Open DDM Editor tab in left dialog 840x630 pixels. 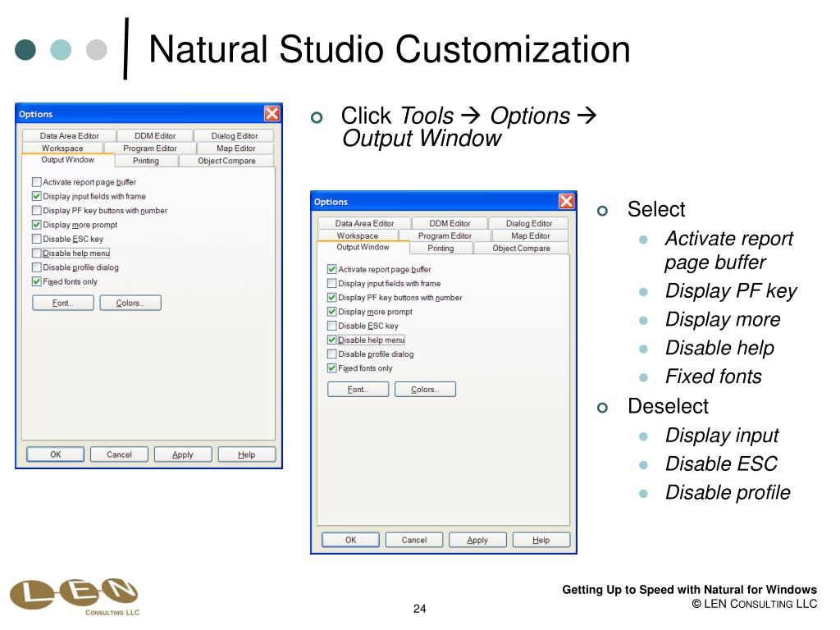[x=155, y=135]
